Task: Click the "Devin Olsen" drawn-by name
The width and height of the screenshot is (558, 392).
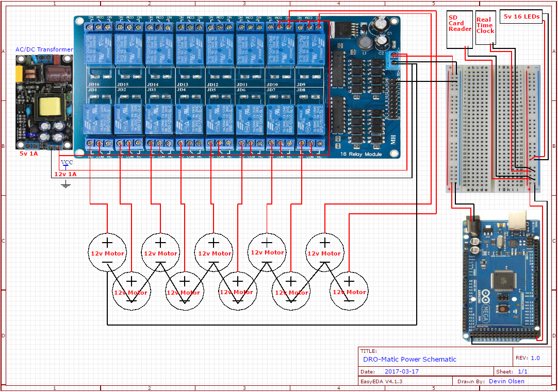Action: (x=506, y=381)
